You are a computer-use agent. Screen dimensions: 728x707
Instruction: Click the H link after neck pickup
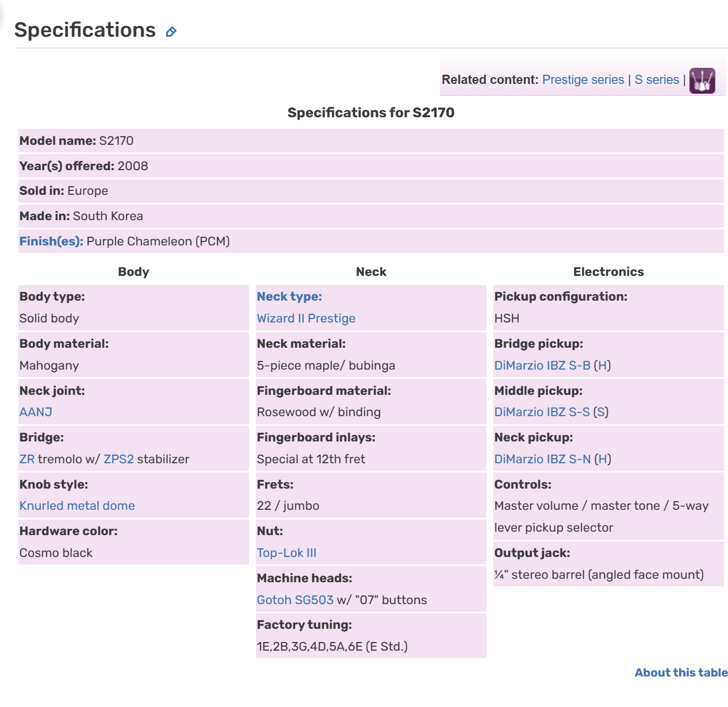[602, 459]
